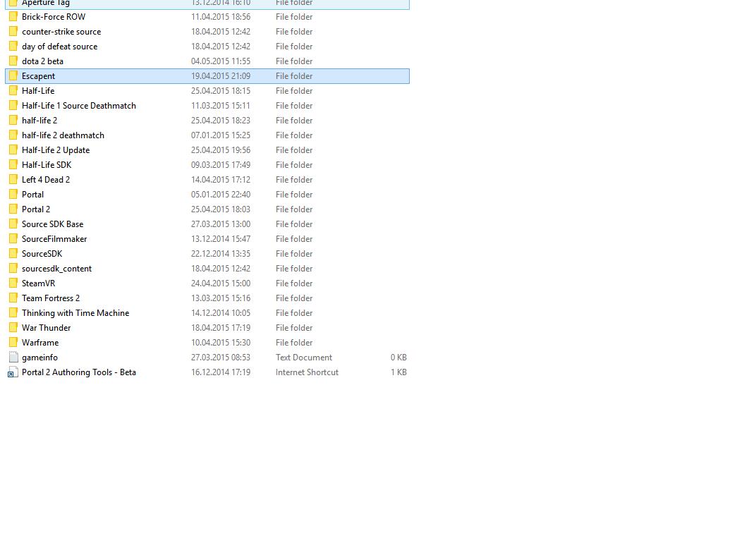Screen dimensions: 756x543
Task: Click the Half-Life folder icon
Action: (13, 91)
